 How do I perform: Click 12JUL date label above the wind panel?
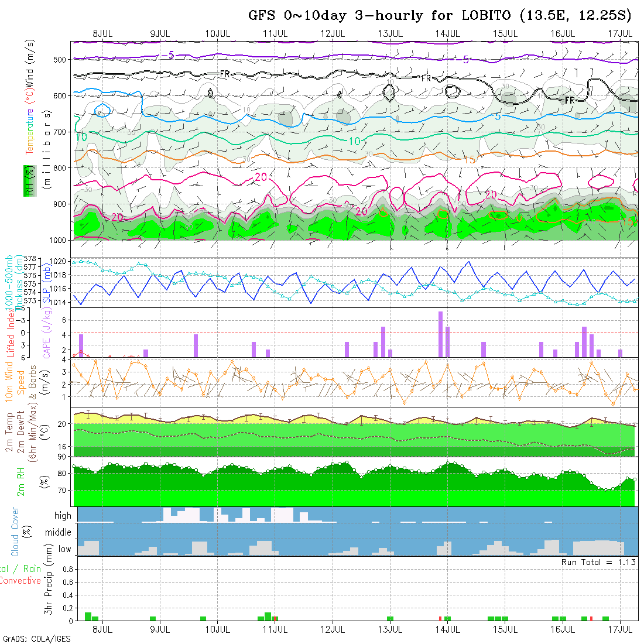333,33
